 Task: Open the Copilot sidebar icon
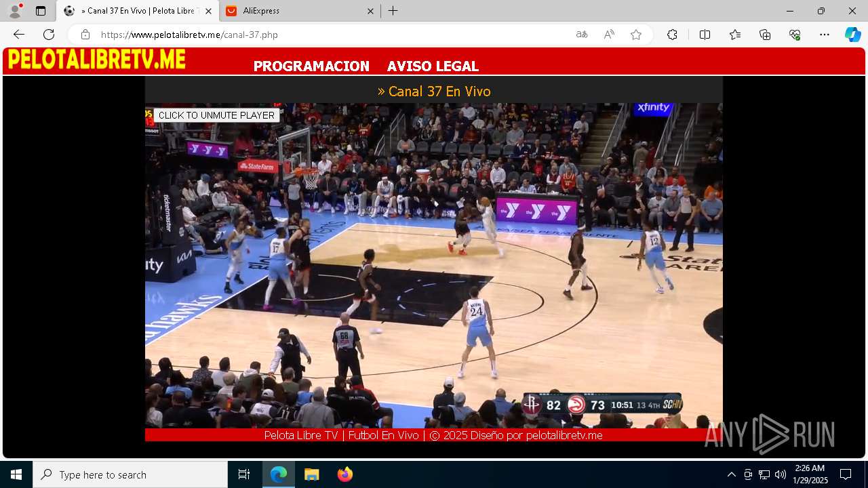(852, 35)
